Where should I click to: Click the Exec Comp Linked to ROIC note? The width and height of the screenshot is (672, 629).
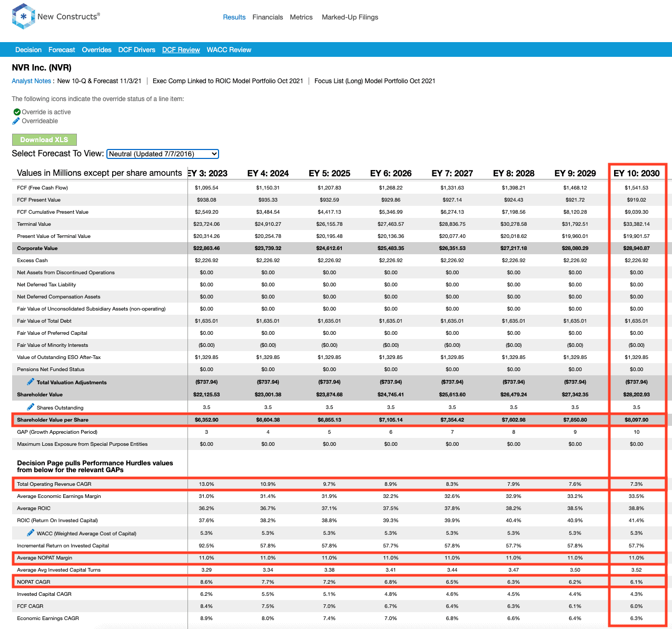coord(228,81)
